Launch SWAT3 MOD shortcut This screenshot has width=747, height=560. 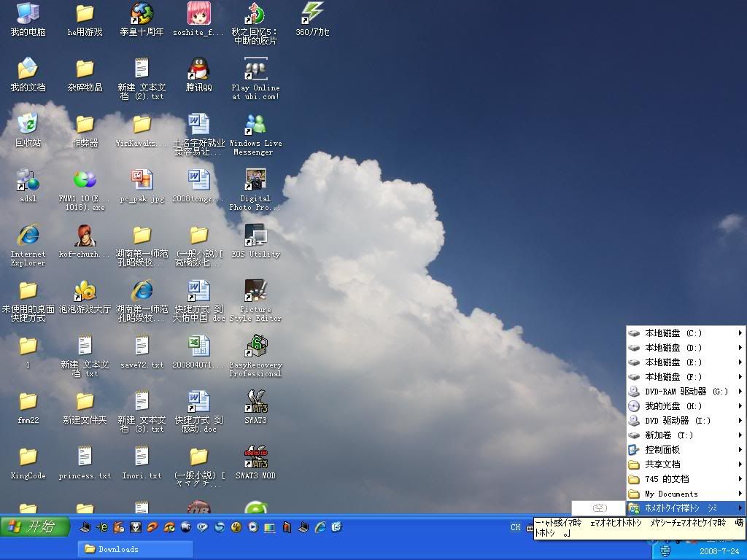point(255,459)
